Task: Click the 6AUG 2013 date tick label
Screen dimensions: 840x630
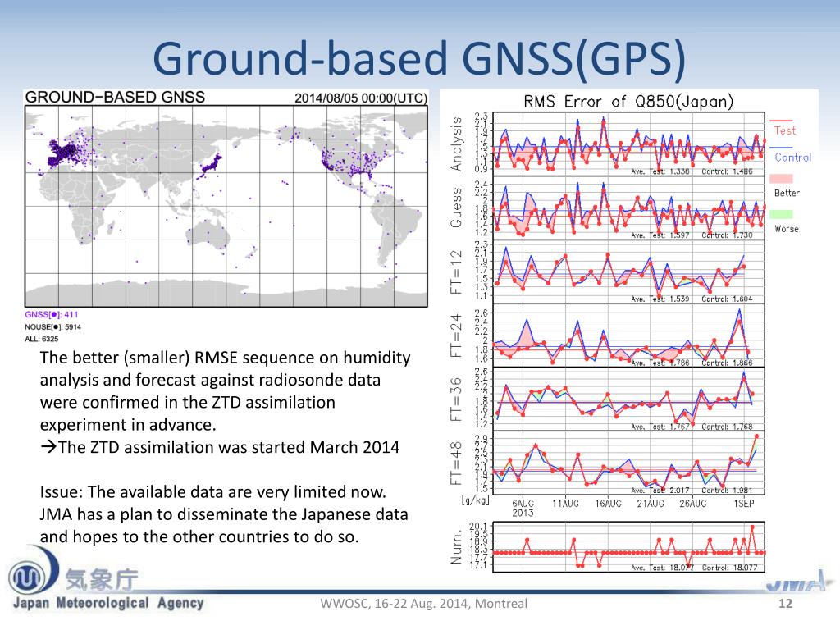Action: (x=523, y=508)
